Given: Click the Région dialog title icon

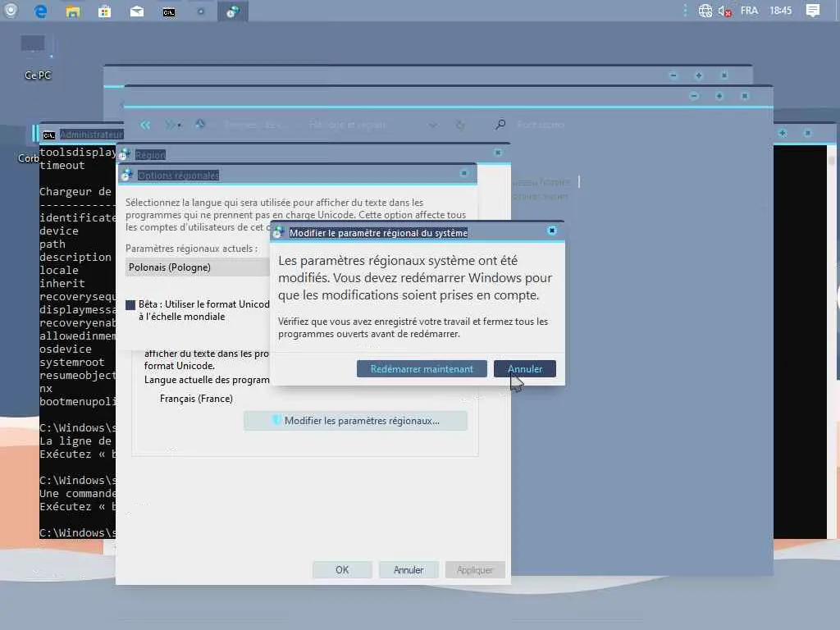Looking at the screenshot, I should (x=125, y=154).
